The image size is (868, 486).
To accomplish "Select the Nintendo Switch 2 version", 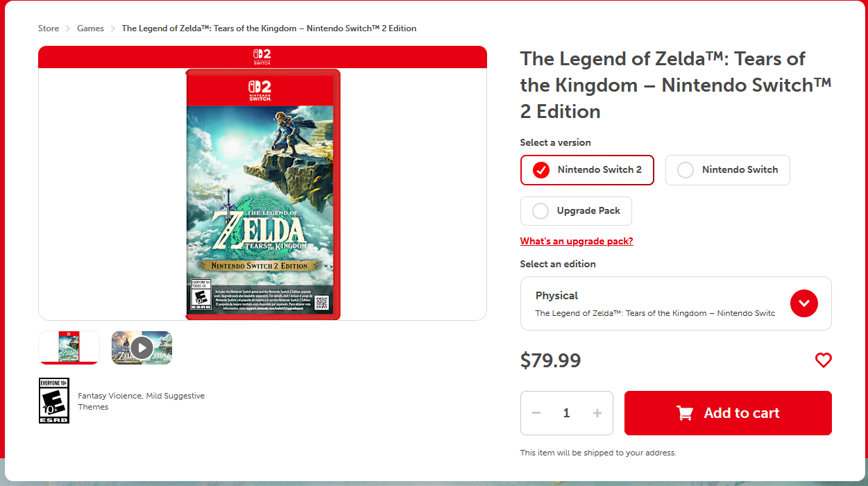I will tap(587, 170).
